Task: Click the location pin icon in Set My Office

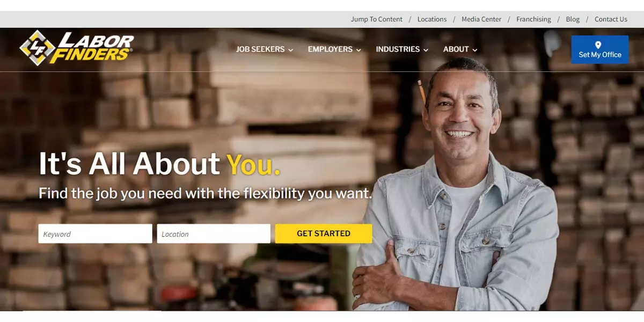Action: pyautogui.click(x=598, y=45)
